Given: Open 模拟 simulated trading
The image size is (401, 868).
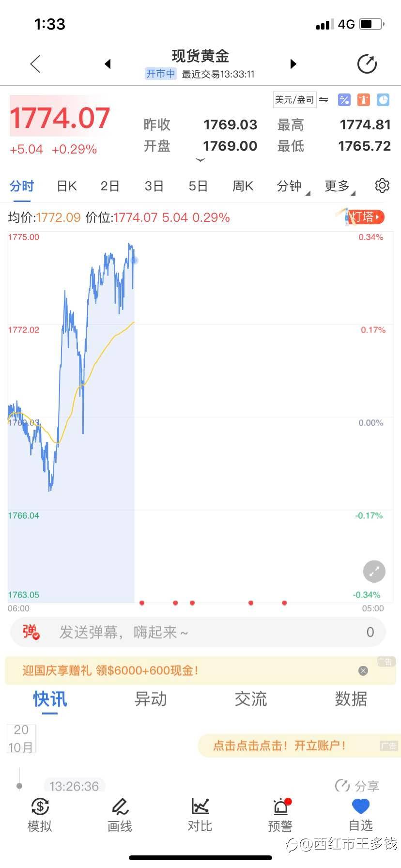Looking at the screenshot, I should click(x=40, y=815).
